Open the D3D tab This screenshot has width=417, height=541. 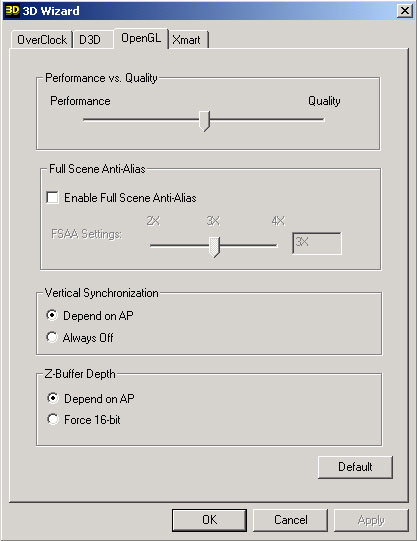pos(92,40)
